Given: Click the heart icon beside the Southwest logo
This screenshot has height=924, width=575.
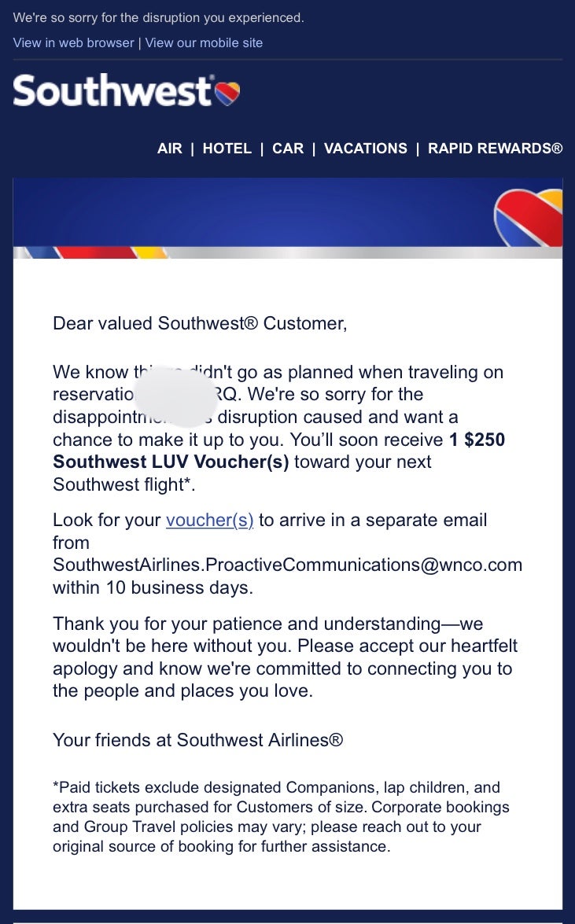Looking at the screenshot, I should pos(228,93).
